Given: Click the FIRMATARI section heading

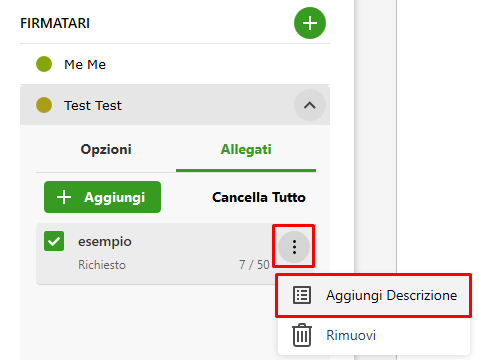Looking at the screenshot, I should click(55, 23).
